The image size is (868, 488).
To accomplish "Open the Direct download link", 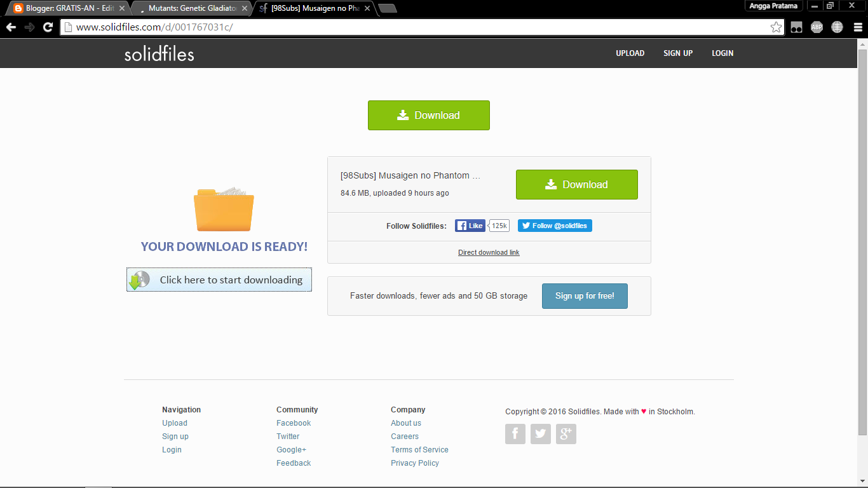I will pyautogui.click(x=488, y=252).
